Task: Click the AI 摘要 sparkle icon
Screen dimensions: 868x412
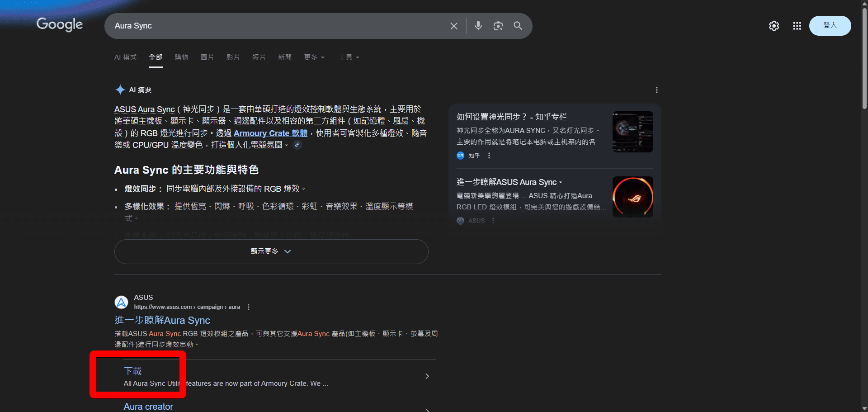Action: (120, 89)
